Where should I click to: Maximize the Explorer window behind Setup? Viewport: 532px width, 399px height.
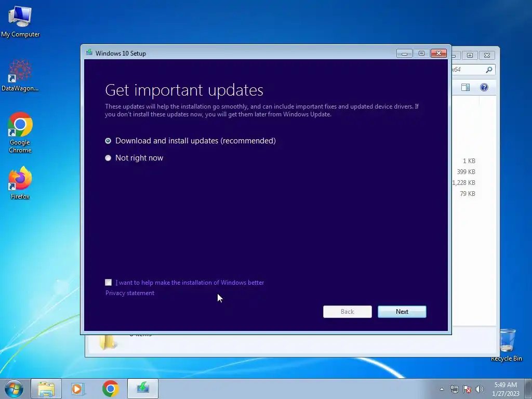(x=470, y=55)
